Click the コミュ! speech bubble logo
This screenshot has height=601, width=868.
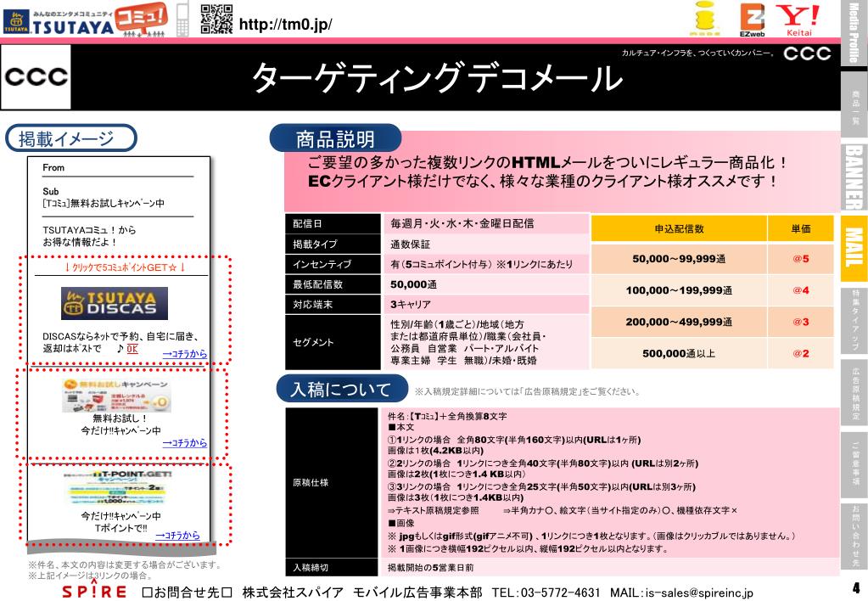[x=143, y=19]
